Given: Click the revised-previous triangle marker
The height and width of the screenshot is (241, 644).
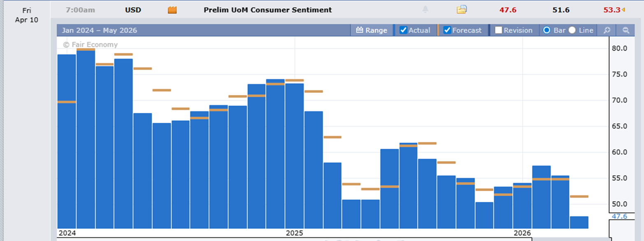Looking at the screenshot, I should pos(623,10).
